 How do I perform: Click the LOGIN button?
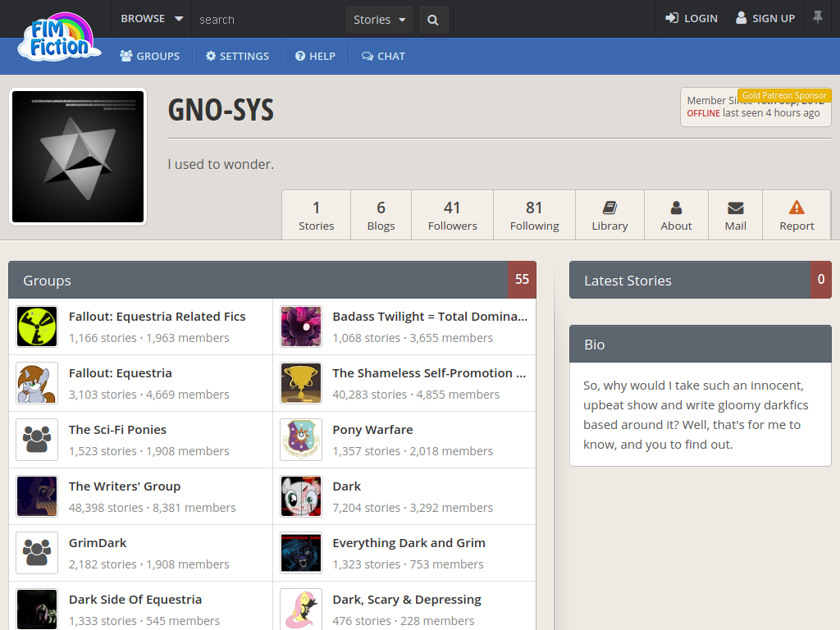tap(692, 19)
